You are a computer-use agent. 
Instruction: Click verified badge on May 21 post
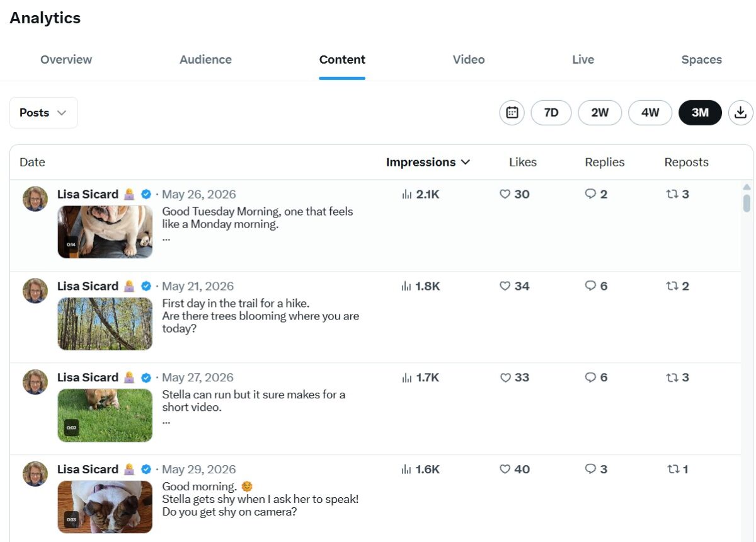point(146,287)
